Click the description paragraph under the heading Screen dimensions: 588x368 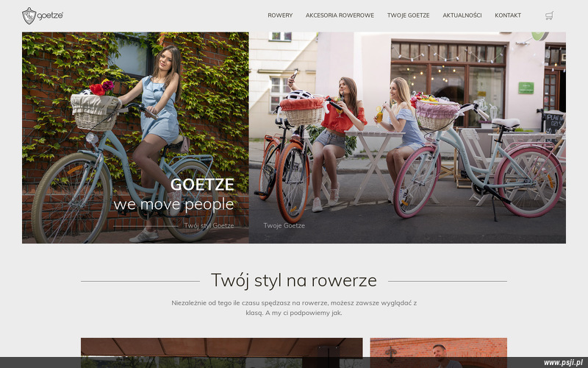(294, 308)
